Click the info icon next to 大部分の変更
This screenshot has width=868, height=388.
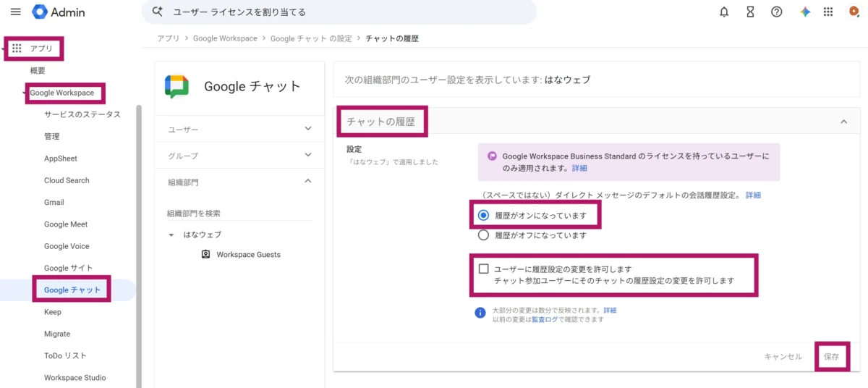click(480, 313)
